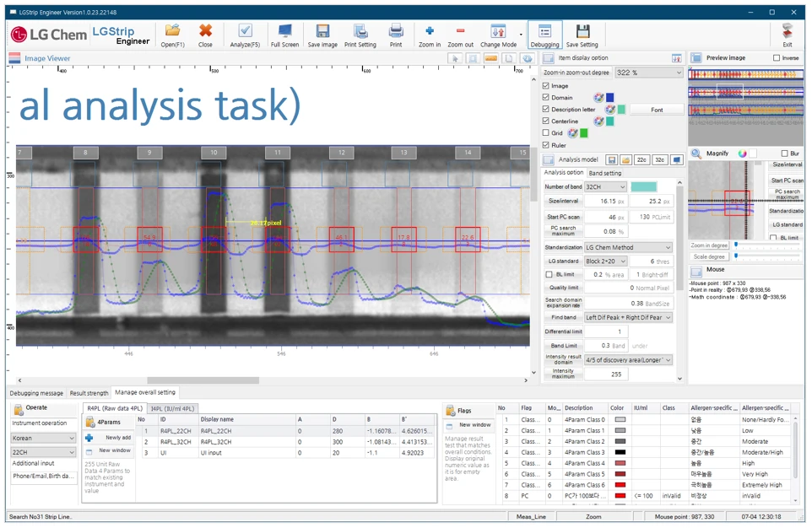Check the BL limit checkbox in Analysis option
The width and height of the screenshot is (812, 528).
coord(549,275)
